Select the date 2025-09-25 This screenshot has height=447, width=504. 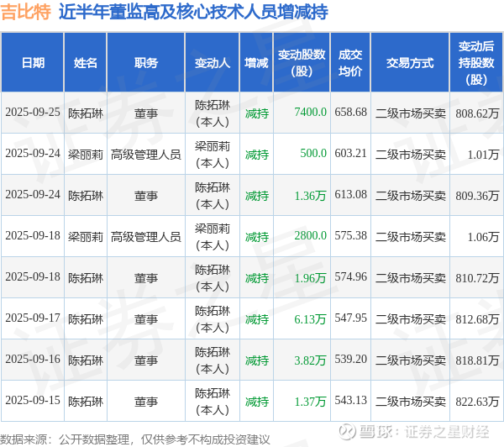pos(33,113)
